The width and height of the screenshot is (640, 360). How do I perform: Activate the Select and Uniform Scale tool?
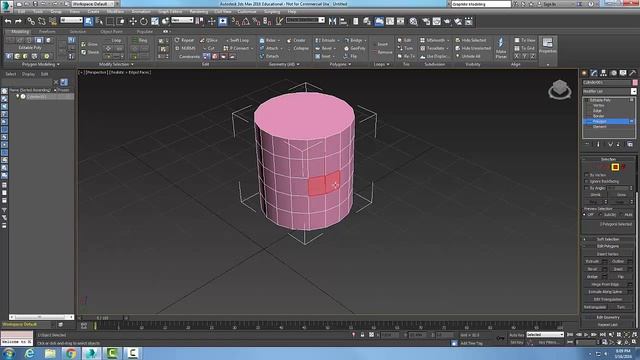coord(155,21)
